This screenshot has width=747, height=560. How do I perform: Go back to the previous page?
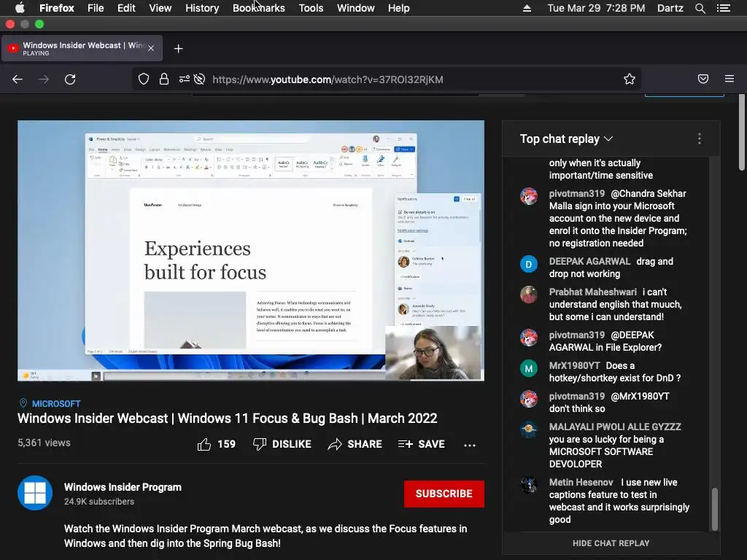[x=18, y=79]
